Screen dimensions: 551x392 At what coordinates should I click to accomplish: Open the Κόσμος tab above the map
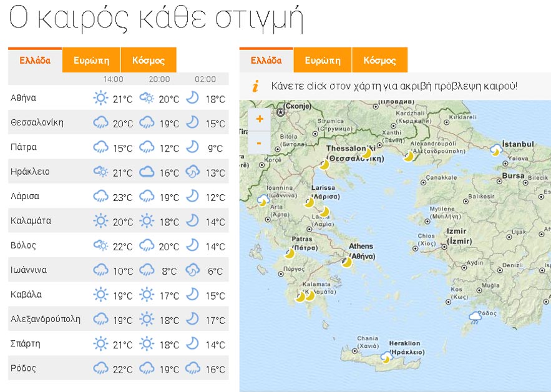pos(380,60)
